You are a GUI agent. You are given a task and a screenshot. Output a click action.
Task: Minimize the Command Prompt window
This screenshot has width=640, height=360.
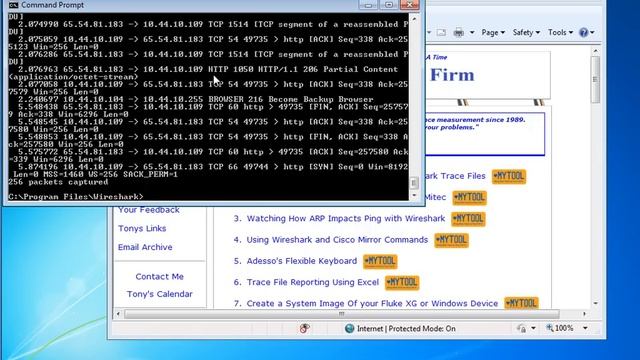click(x=368, y=5)
